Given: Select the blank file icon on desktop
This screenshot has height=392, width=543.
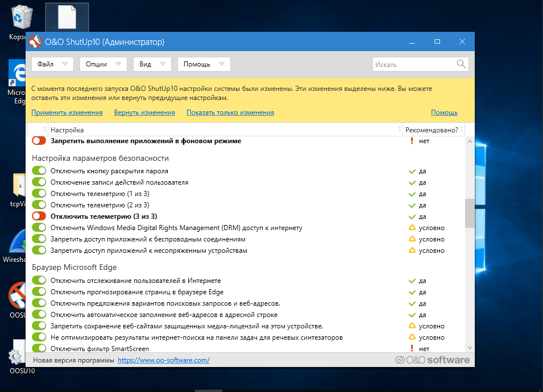Looking at the screenshot, I should (67, 17).
